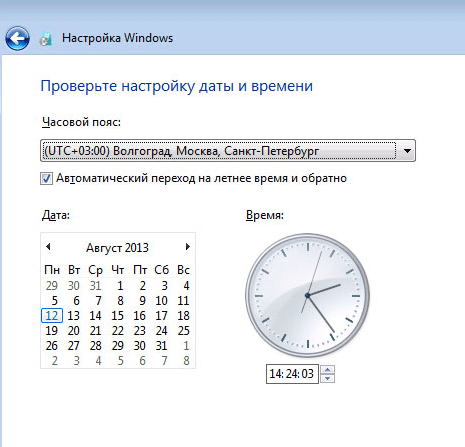Select August 14 in the calendar
Screen dimensions: 465x447
click(95, 316)
